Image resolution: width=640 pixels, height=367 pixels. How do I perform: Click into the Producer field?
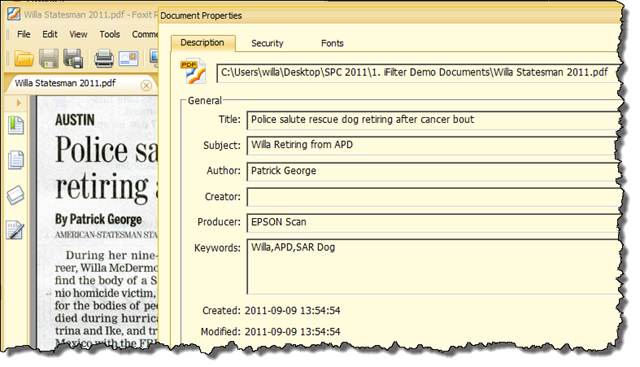[433, 222]
